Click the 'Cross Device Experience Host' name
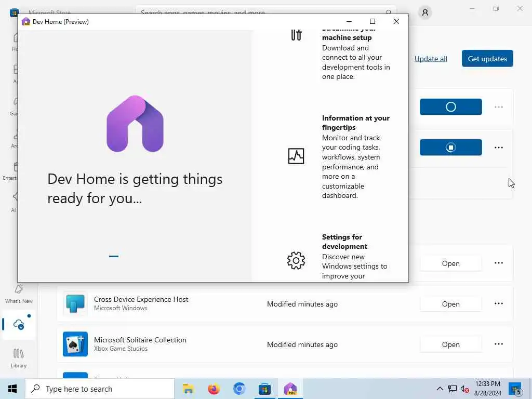 click(141, 299)
